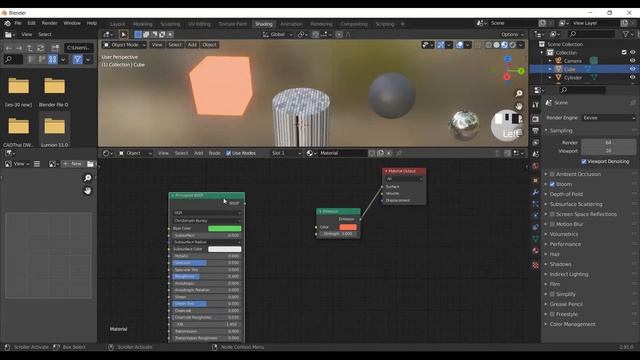Hide the Cylinder in outliner
Image resolution: width=640 pixels, height=360 pixels.
pyautogui.click(x=632, y=78)
